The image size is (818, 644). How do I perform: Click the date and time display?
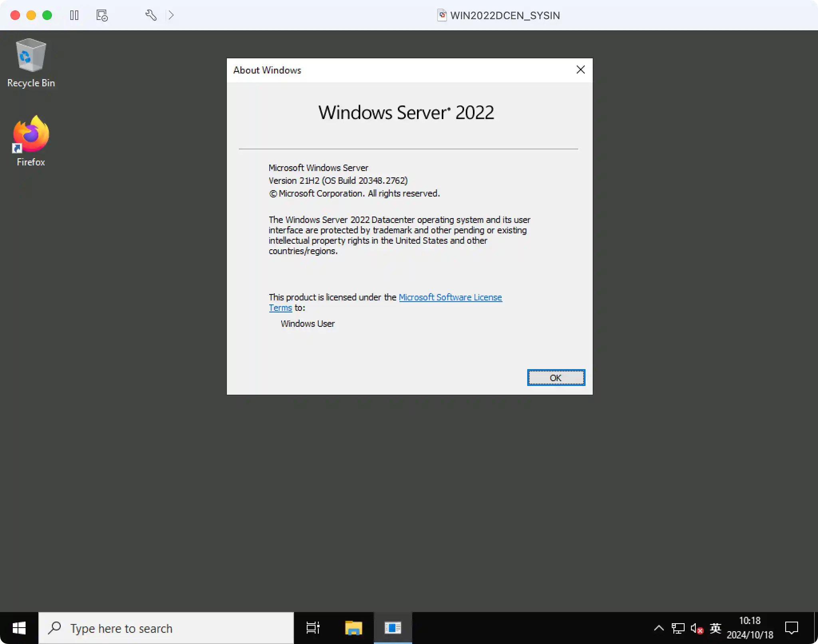coord(751,627)
